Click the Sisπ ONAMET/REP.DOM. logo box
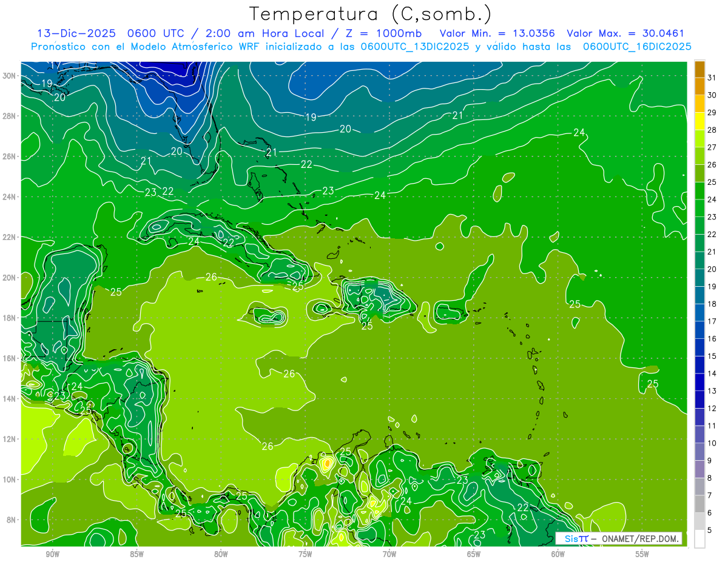728x562 pixels. (x=619, y=538)
